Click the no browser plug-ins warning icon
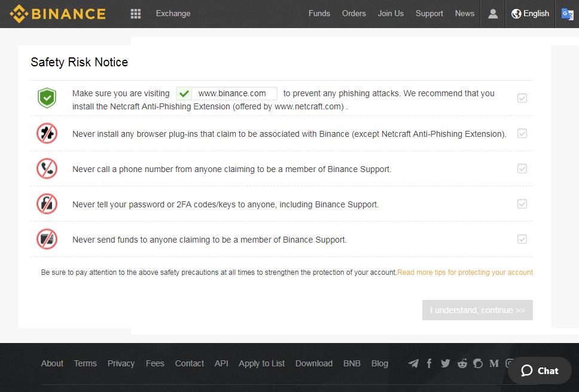This screenshot has width=579, height=392. pyautogui.click(x=47, y=133)
